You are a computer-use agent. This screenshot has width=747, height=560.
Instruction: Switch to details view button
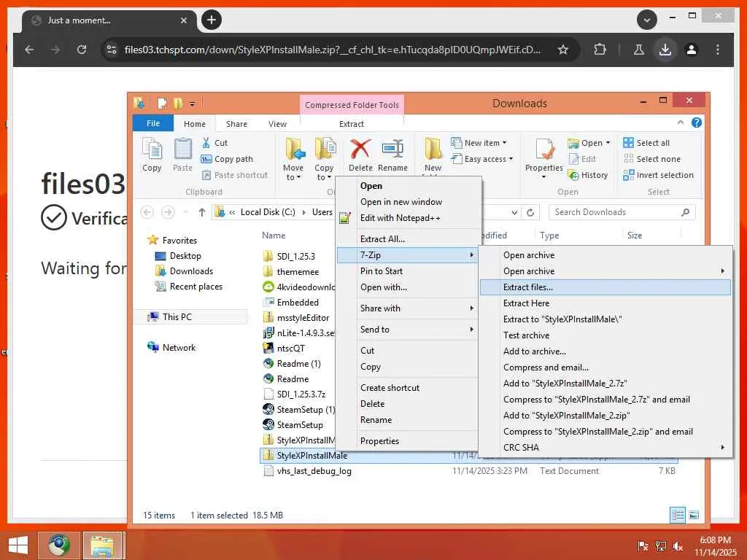point(678,515)
